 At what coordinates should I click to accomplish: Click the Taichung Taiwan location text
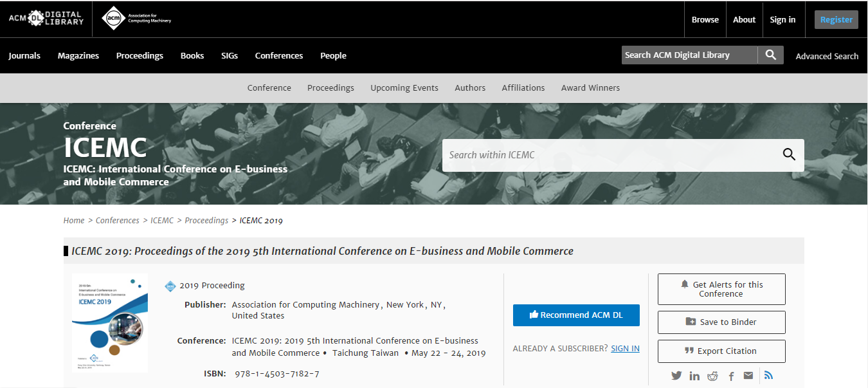tap(365, 353)
